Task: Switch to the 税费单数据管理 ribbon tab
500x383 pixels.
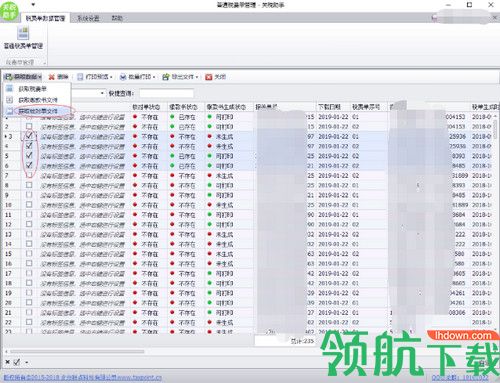Action: click(x=45, y=18)
